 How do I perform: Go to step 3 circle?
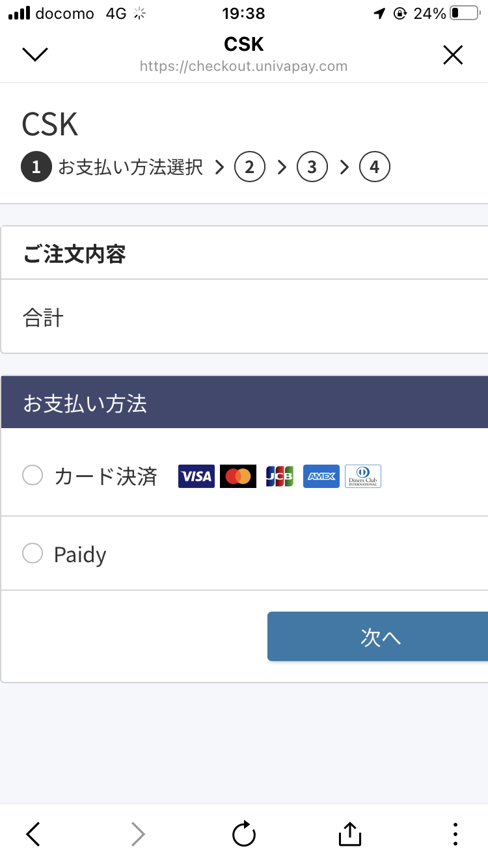pos(312,167)
